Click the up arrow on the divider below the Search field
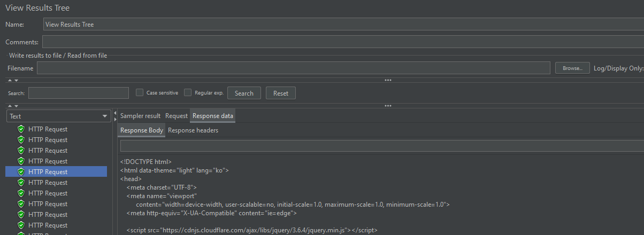This screenshot has height=235, width=644. click(x=9, y=106)
